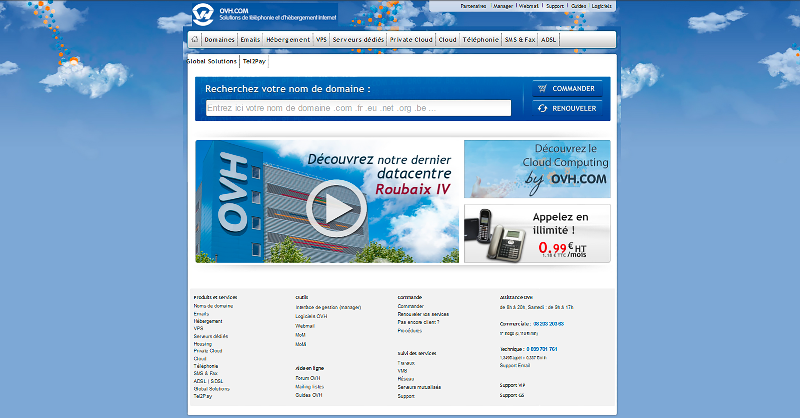
Task: Play the Roubaix IV datacentre video
Action: [x=336, y=208]
